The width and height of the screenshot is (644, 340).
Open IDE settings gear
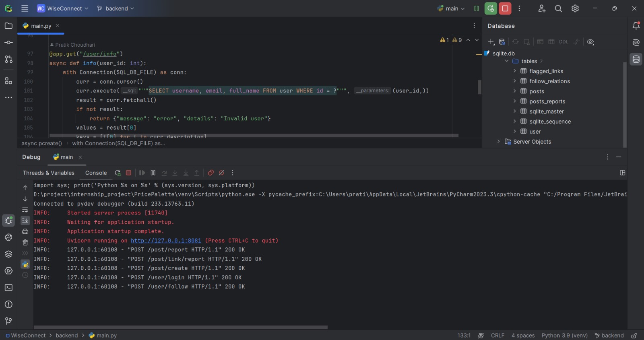pyautogui.click(x=575, y=8)
